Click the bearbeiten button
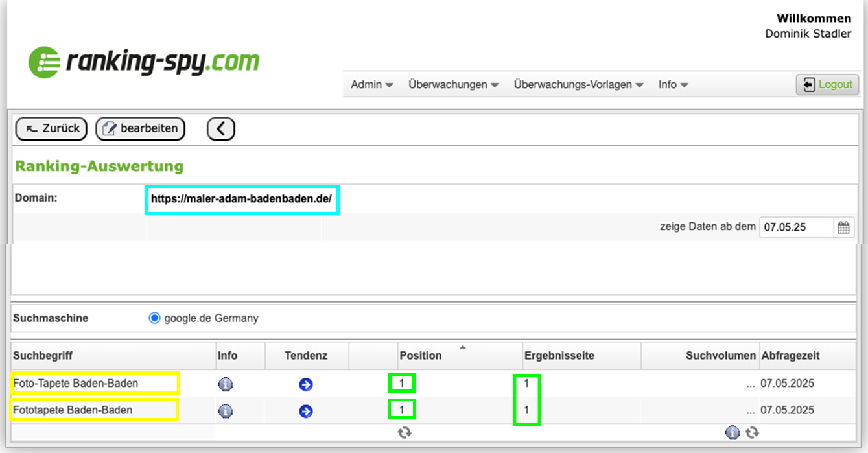Viewport: 868px width, 453px height. (x=141, y=128)
